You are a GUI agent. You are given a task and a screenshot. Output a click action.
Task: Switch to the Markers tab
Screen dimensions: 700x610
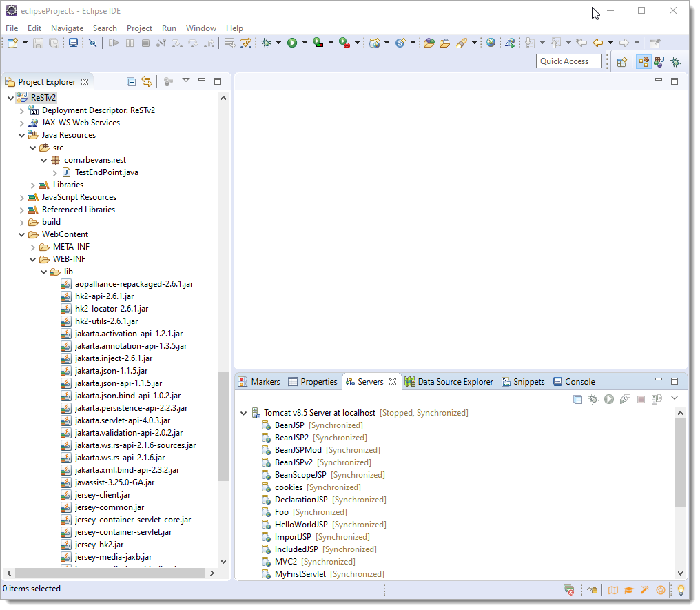pyautogui.click(x=260, y=382)
